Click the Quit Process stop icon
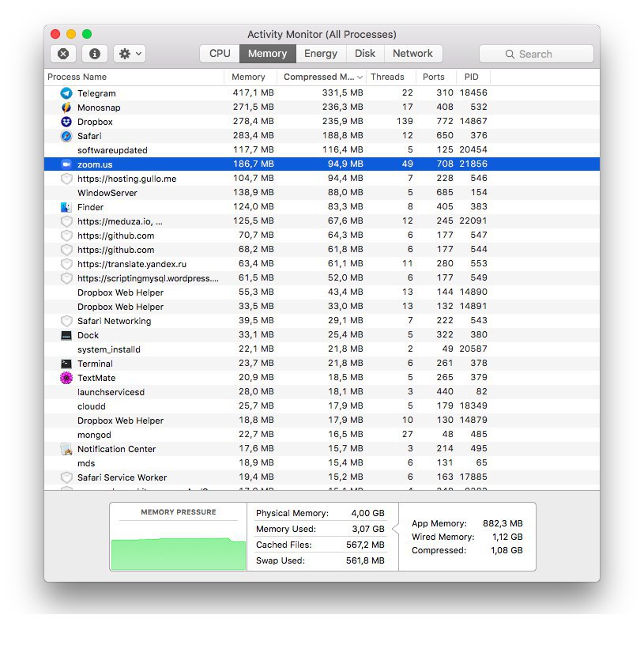This screenshot has height=645, width=644. coord(63,54)
